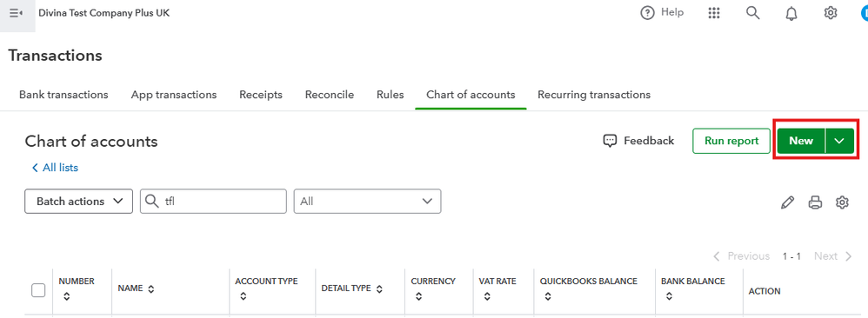The width and height of the screenshot is (868, 318).
Task: Sort by QuickBooks Balance column arrows
Action: click(x=547, y=296)
